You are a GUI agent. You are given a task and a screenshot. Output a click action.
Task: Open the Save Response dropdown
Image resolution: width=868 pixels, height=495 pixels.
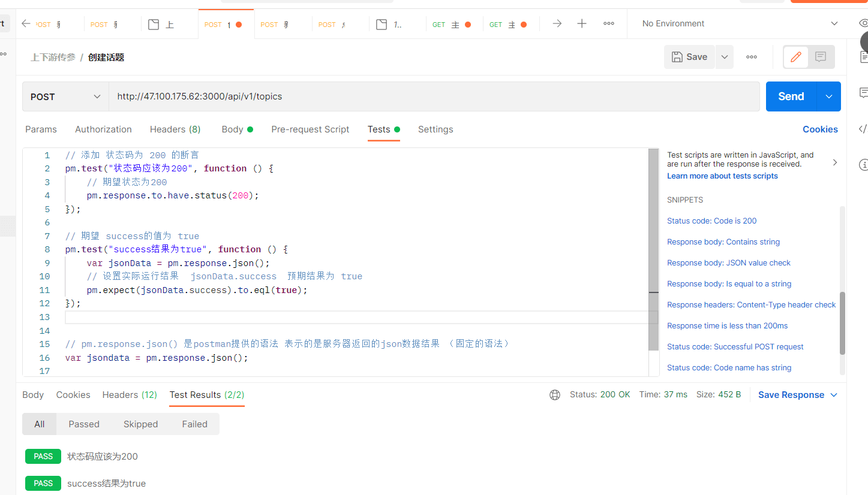[798, 395]
